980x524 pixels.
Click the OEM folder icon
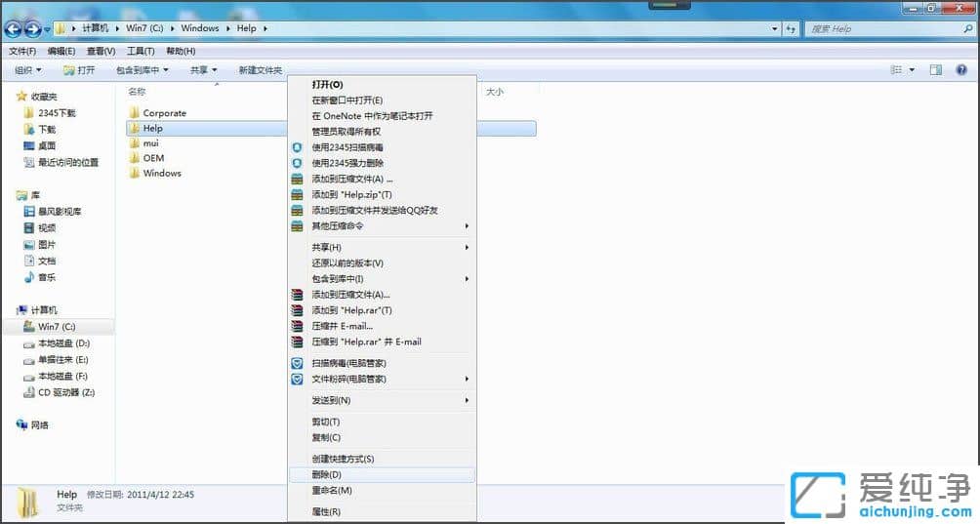click(x=134, y=158)
